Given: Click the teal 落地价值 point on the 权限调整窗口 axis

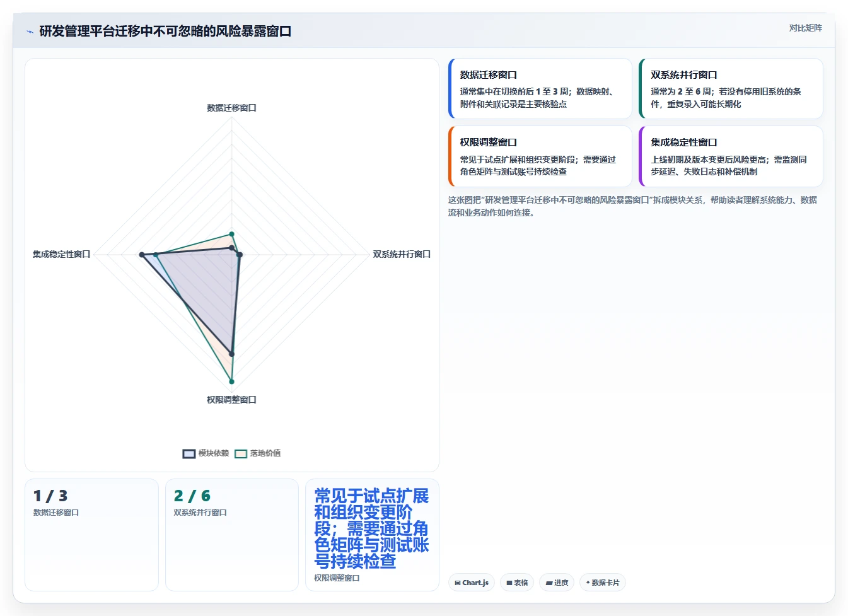Looking at the screenshot, I should point(231,381).
